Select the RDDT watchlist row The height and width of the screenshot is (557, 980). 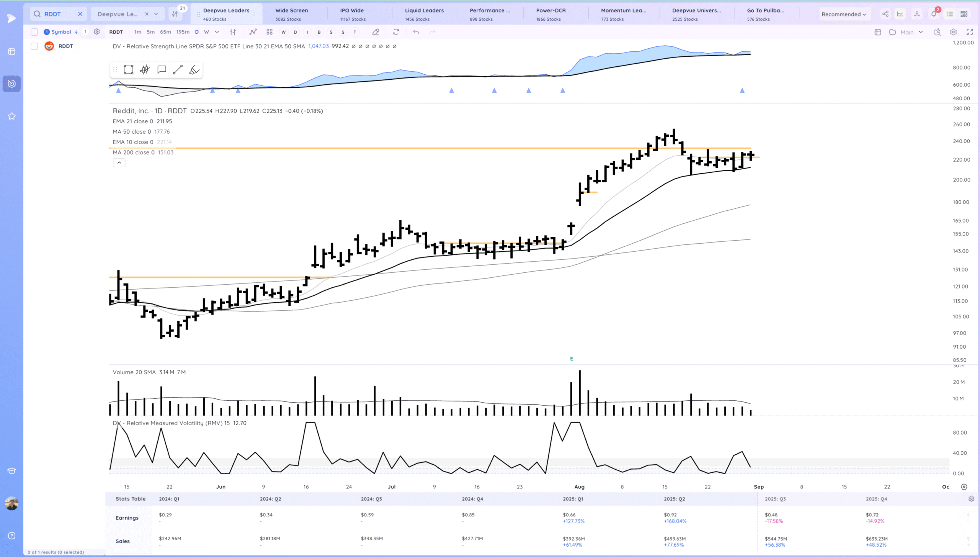click(x=64, y=46)
